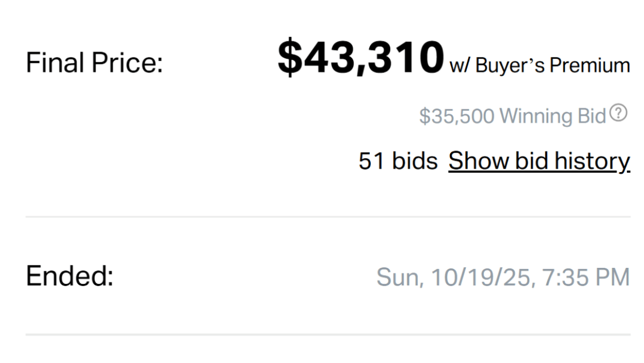The image size is (644, 363).
Task: Click the divider line below Ended row
Action: pyautogui.click(x=328, y=334)
